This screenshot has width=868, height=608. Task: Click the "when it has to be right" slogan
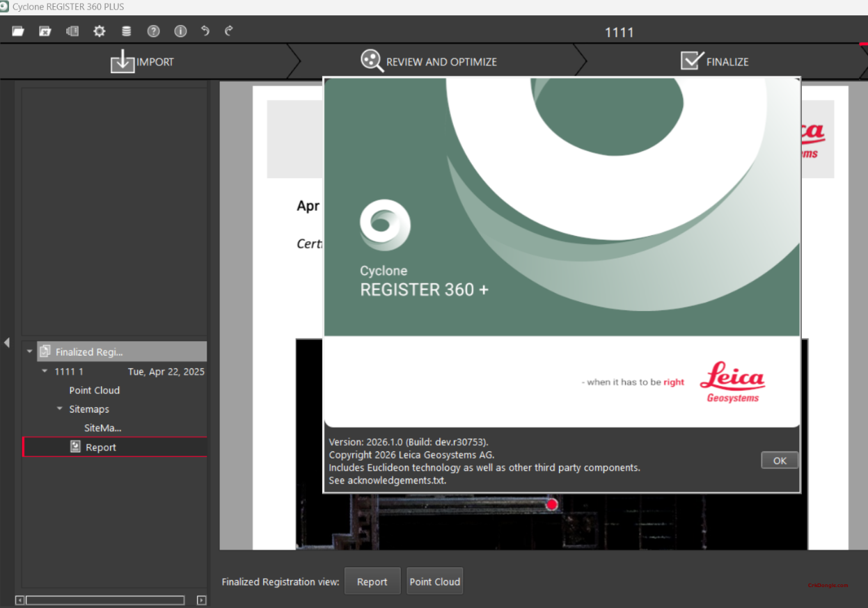pos(633,382)
